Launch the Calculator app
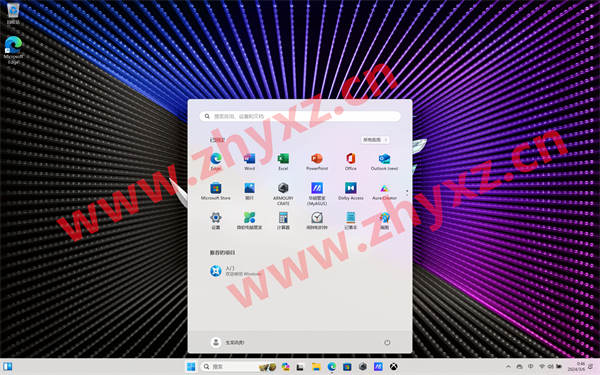Viewport: 600px width, 375px height. coord(283,220)
